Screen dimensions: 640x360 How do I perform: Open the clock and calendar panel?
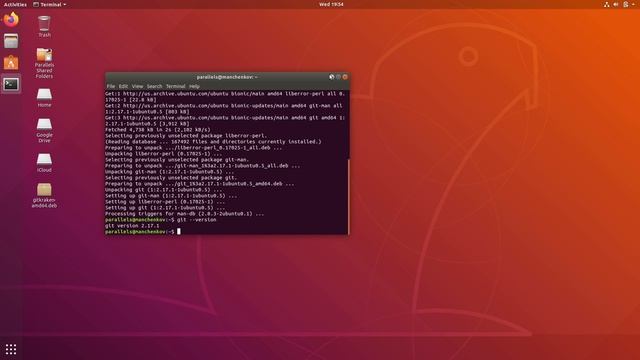pos(331,4)
